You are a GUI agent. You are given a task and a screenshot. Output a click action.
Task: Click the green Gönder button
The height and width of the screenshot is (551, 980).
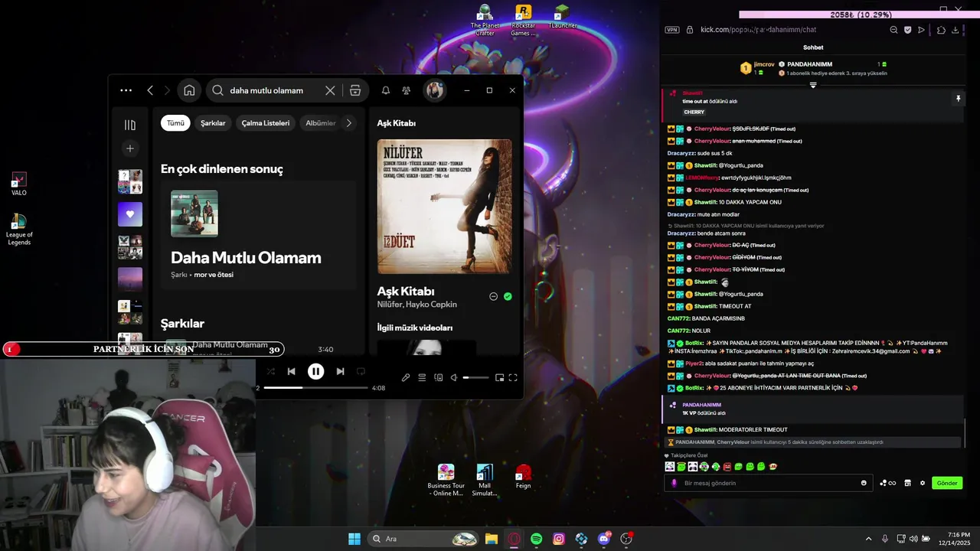947,483
